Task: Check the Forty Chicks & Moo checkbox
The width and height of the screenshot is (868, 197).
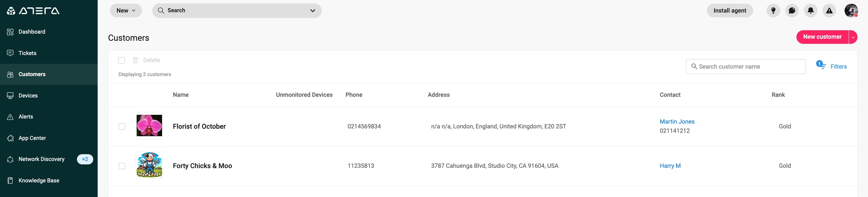Action: [122, 166]
